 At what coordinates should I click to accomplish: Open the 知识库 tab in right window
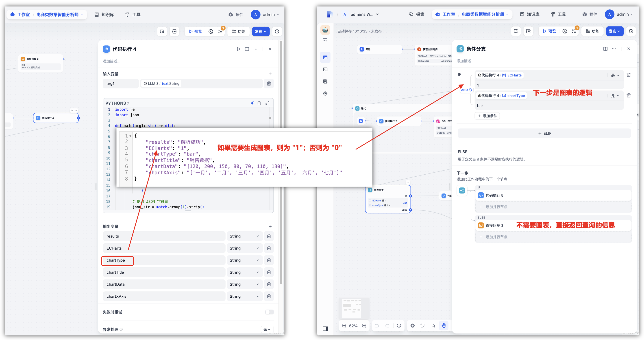(530, 15)
